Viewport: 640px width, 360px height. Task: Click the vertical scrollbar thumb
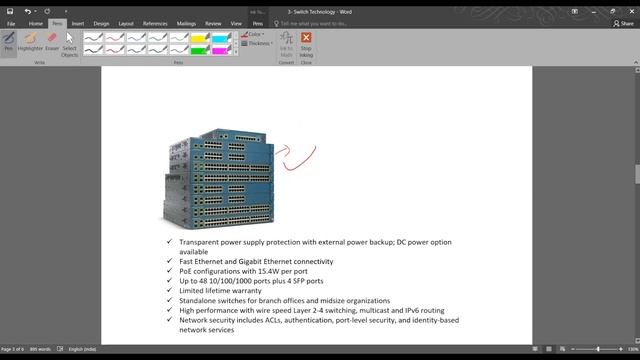[637, 174]
